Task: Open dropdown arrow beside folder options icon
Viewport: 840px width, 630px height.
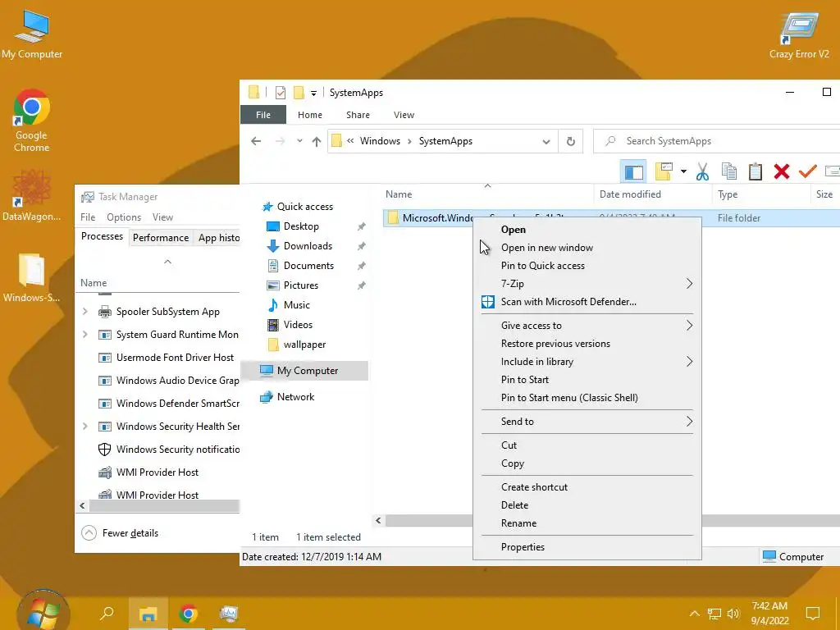Action: point(683,171)
